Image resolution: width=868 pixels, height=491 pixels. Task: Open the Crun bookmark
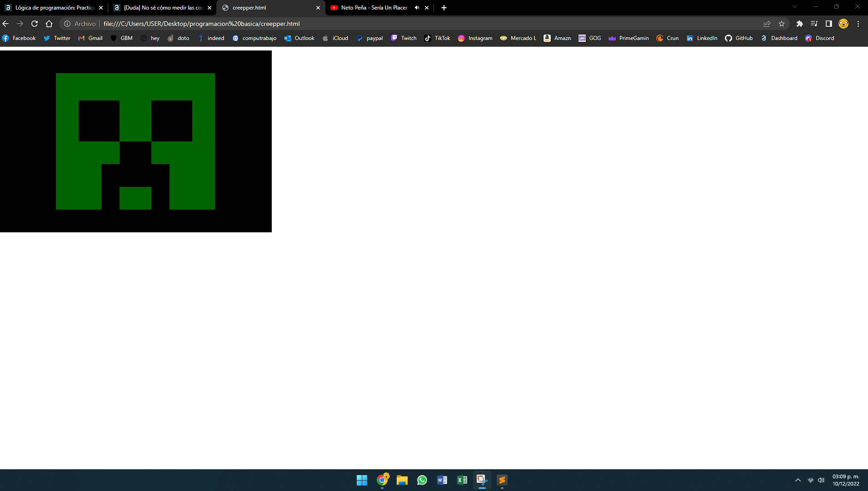(668, 38)
